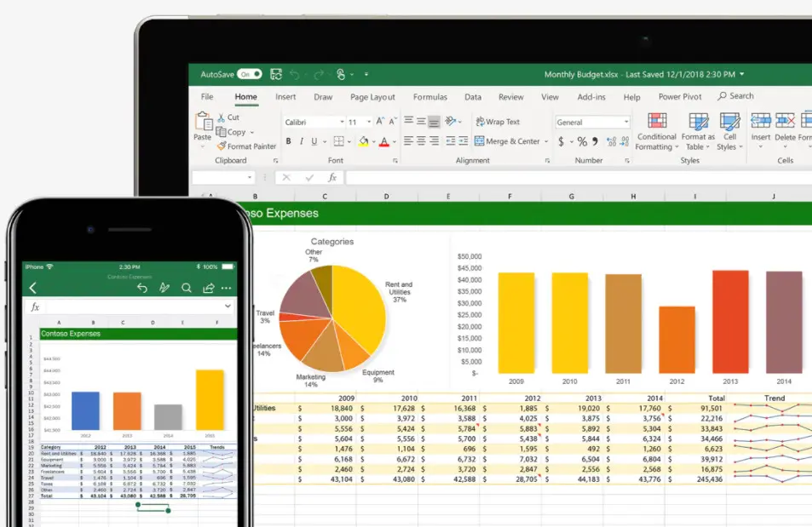This screenshot has height=527, width=812.
Task: Open the Font Color picker
Action: point(384,142)
